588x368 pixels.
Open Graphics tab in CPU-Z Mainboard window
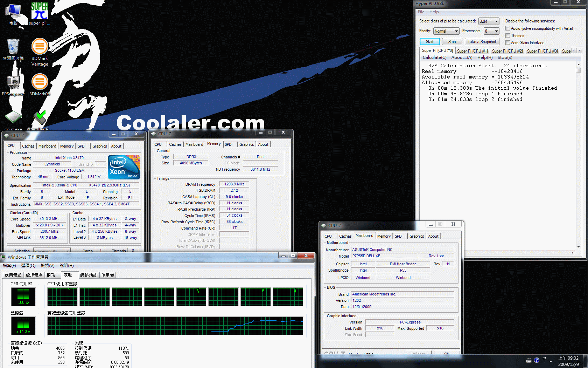(416, 236)
